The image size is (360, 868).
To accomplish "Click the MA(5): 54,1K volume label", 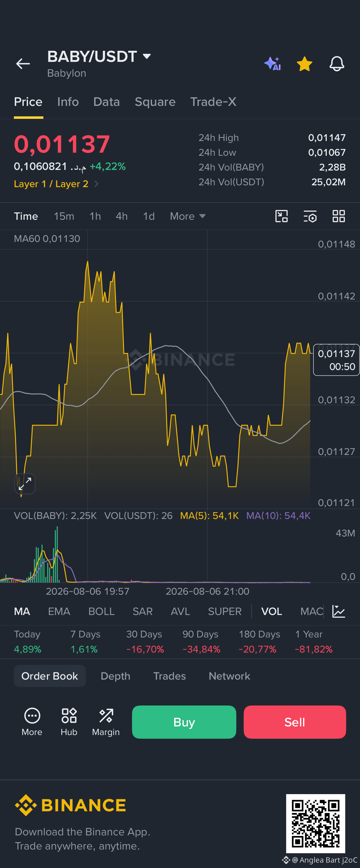I will pos(209,516).
